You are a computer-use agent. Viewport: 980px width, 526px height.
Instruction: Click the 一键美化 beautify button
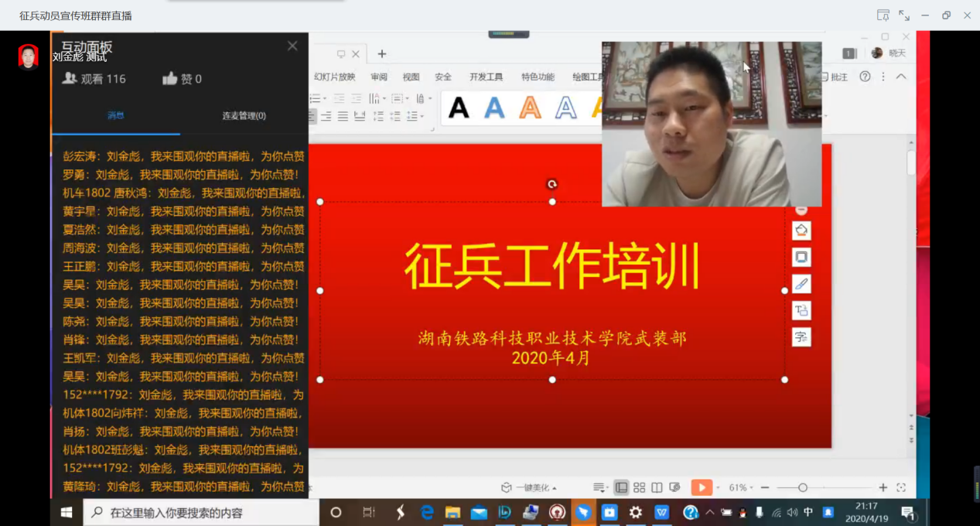[529, 487]
